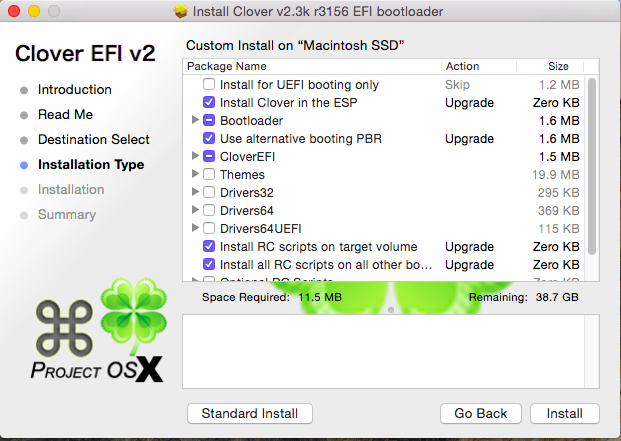Click the 11.5 MB Space Required value
The height and width of the screenshot is (441, 621).
click(320, 297)
